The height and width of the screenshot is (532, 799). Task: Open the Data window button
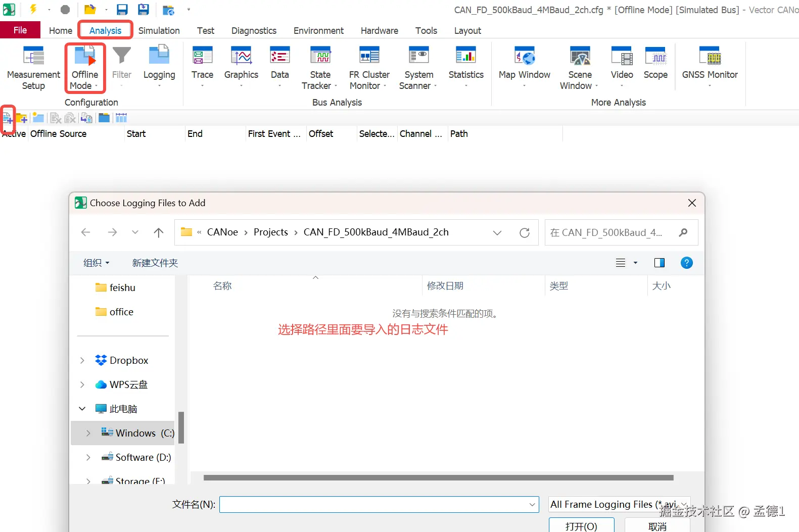(279, 67)
